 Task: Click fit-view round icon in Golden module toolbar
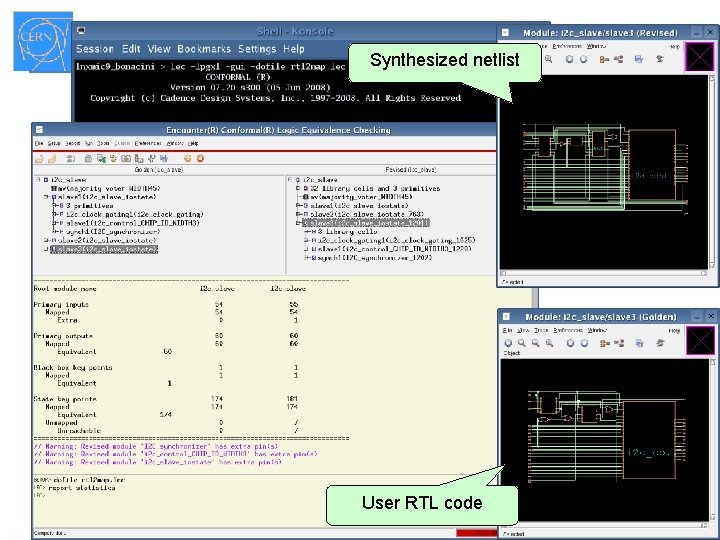[x=508, y=343]
